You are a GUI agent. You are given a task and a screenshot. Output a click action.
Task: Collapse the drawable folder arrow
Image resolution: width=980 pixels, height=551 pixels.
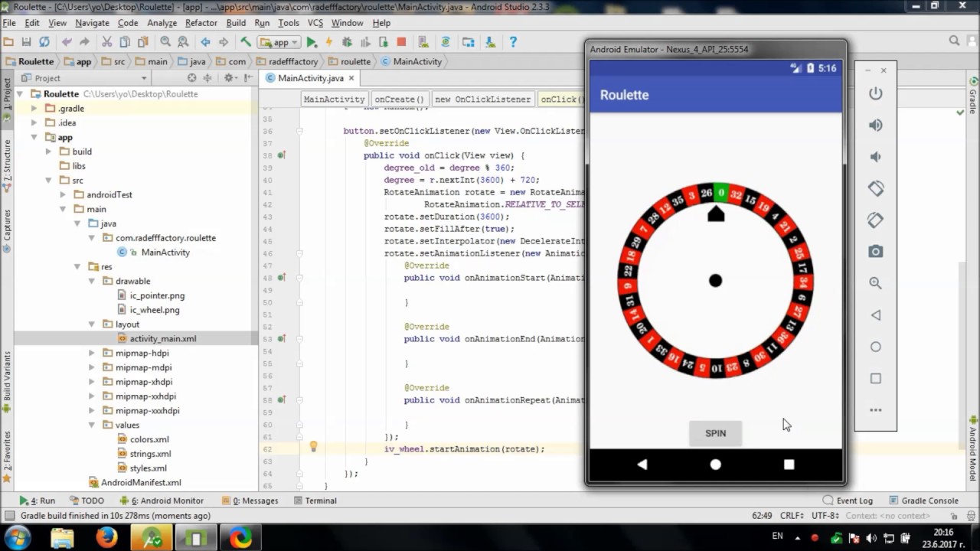92,281
